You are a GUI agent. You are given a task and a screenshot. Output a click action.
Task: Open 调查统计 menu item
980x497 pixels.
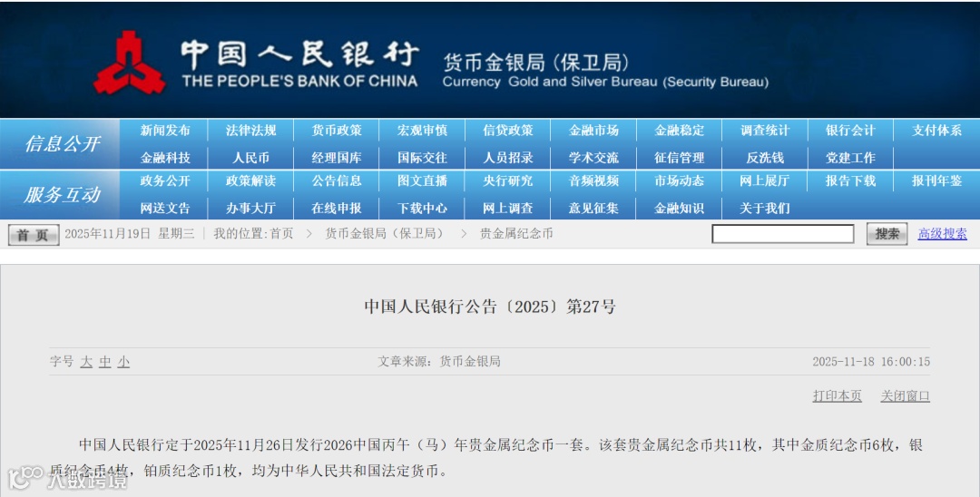point(765,131)
